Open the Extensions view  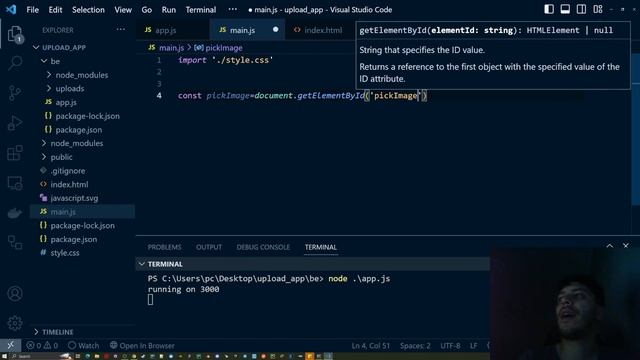15,153
